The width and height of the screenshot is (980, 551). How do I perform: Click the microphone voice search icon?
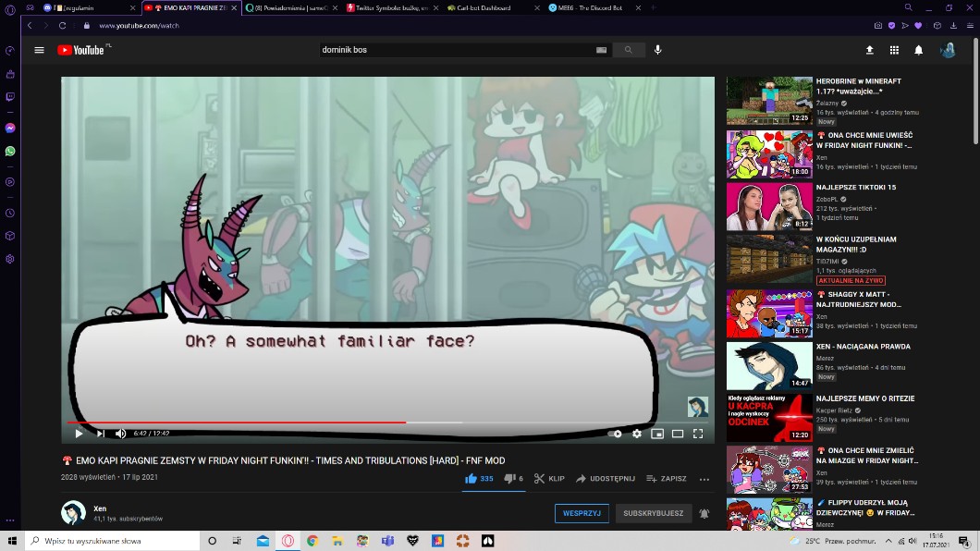(x=658, y=50)
